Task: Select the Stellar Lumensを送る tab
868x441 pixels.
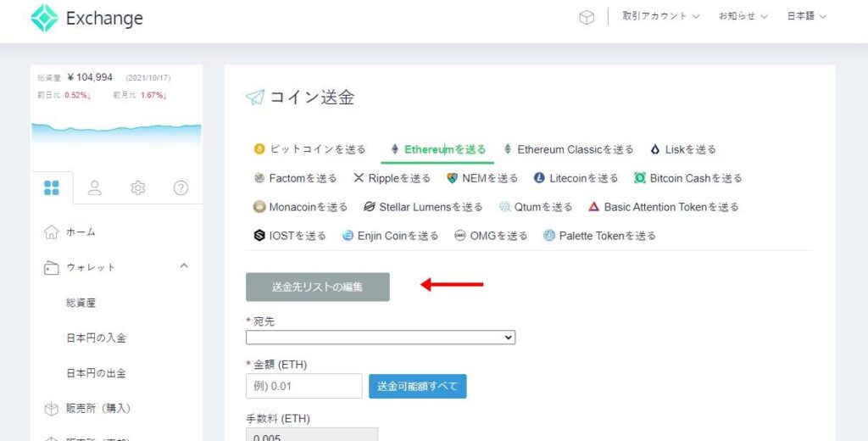Action: [423, 207]
